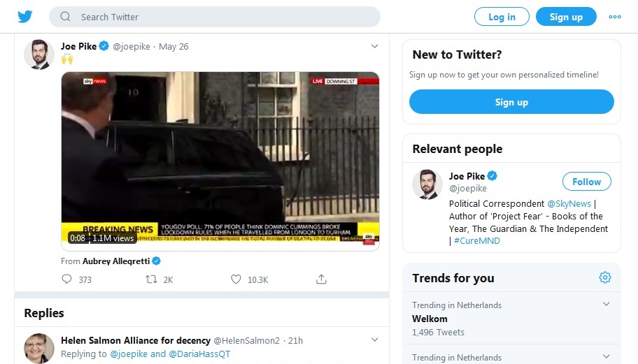Click Joe Pike's avatar in Relevant people
Image resolution: width=638 pixels, height=364 pixels.
tap(427, 184)
